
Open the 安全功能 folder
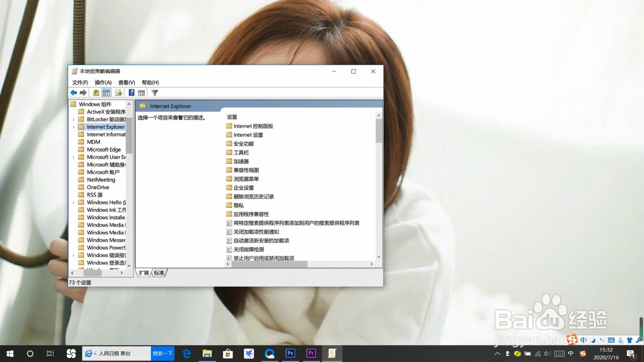(240, 144)
